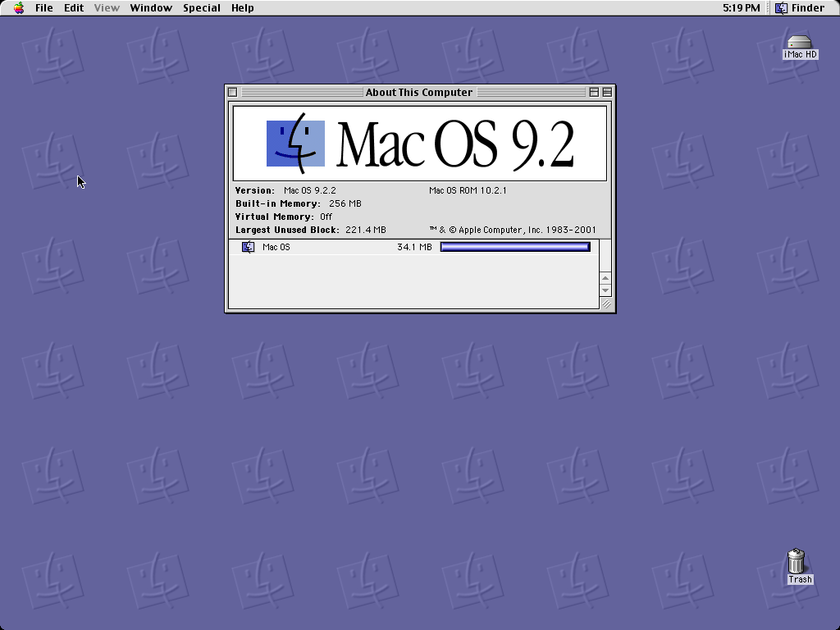Click the Finder icon in application menu

tap(782, 8)
